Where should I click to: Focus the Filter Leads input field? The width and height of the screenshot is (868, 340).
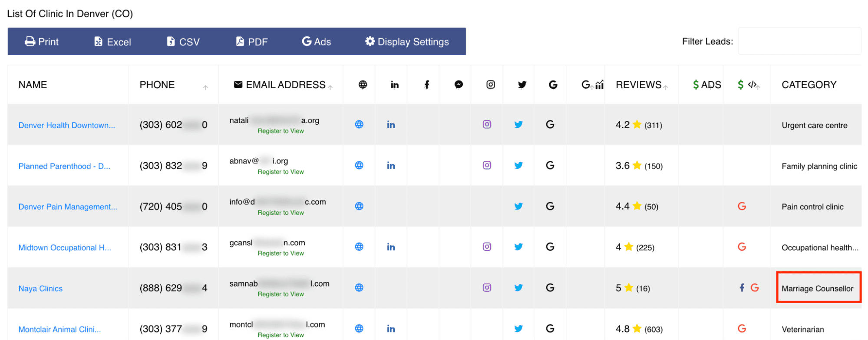pos(799,41)
